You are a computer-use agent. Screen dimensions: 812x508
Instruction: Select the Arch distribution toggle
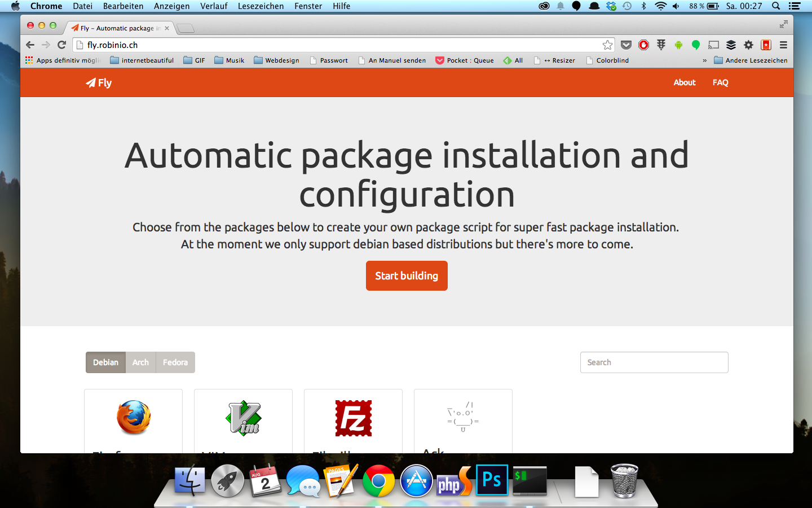140,362
